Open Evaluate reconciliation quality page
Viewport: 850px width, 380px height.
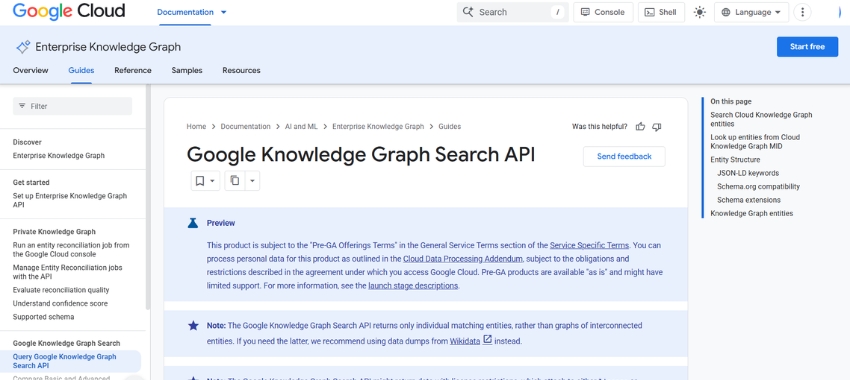(x=61, y=290)
